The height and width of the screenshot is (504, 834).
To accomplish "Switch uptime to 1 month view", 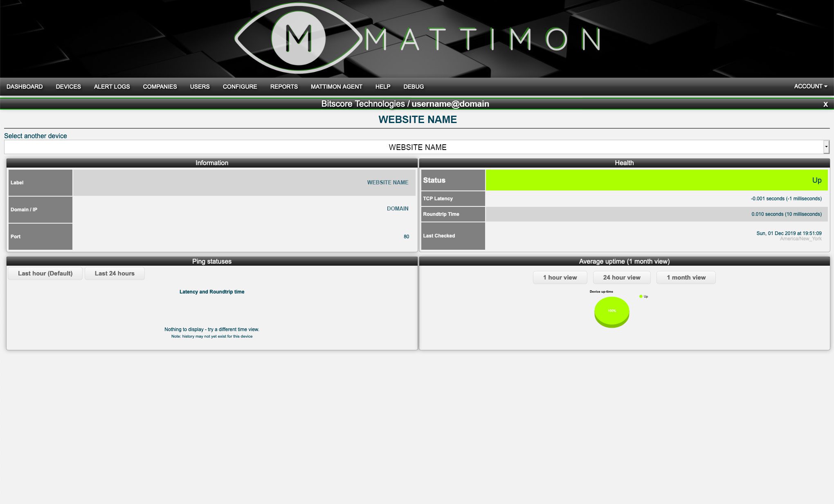I will point(686,278).
